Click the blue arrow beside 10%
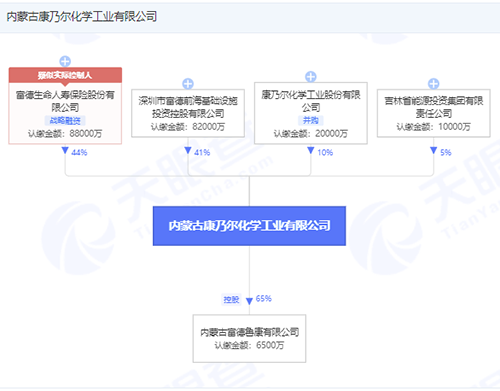 pos(311,151)
